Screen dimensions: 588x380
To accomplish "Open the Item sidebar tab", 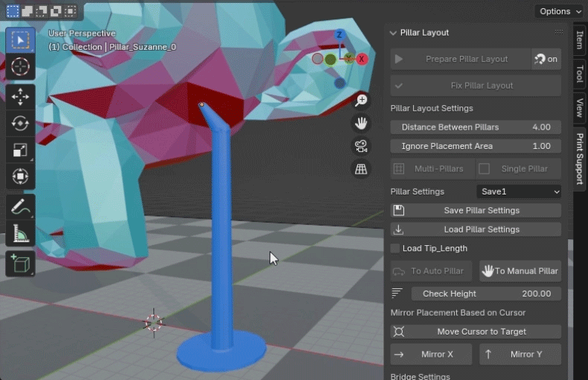I will click(580, 39).
